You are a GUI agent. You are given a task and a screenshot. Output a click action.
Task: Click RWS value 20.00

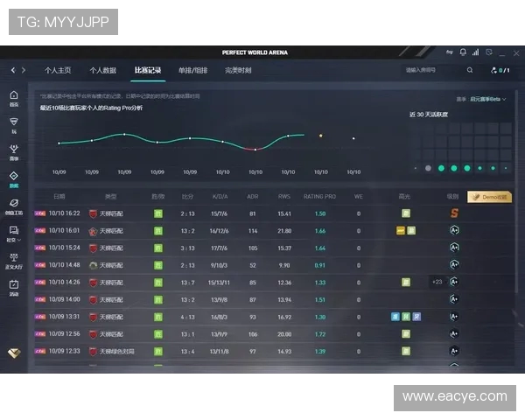(x=284, y=334)
